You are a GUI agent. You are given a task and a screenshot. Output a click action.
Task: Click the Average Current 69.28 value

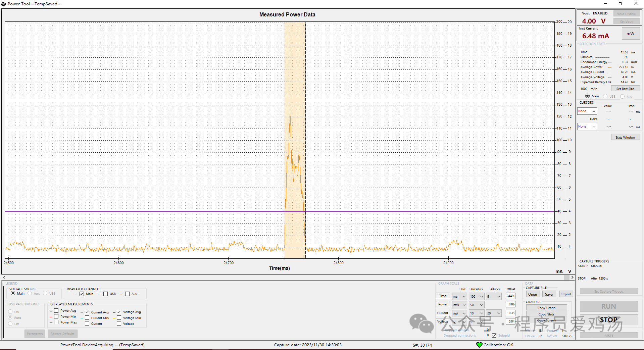click(624, 72)
